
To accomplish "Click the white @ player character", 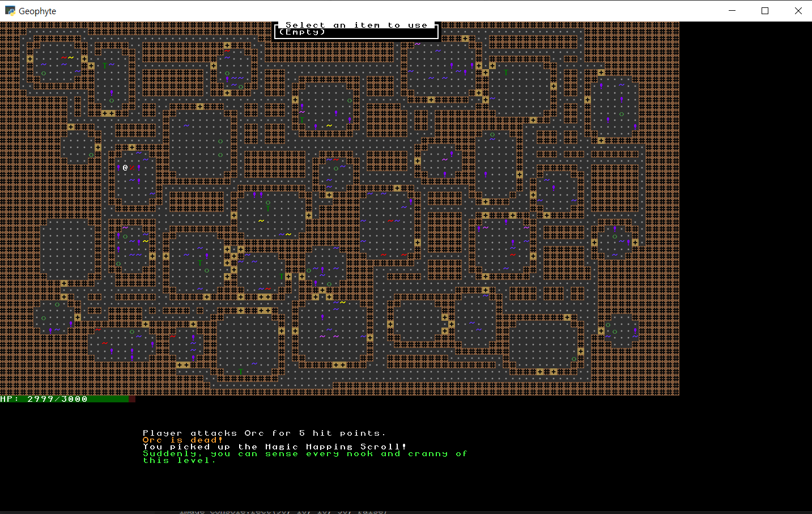I will pyautogui.click(x=125, y=168).
